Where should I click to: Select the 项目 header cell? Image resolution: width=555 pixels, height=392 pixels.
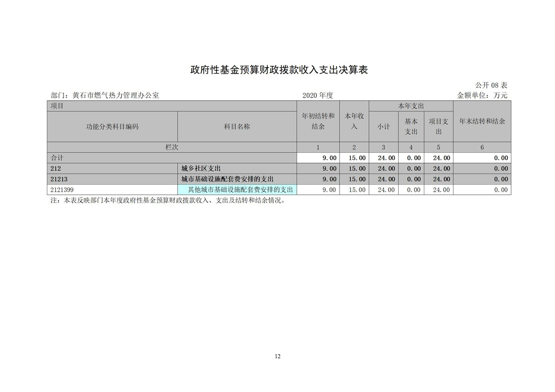click(172, 106)
